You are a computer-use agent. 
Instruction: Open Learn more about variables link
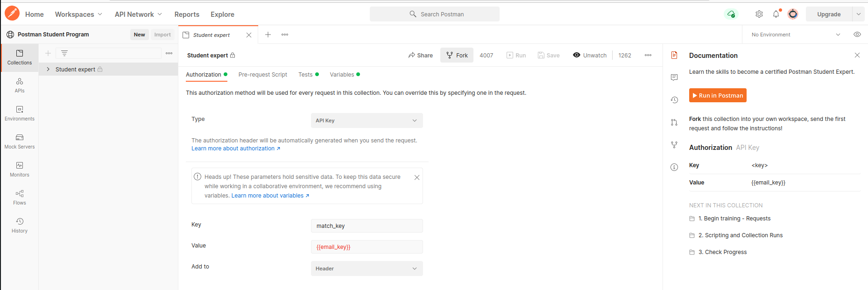pos(270,196)
